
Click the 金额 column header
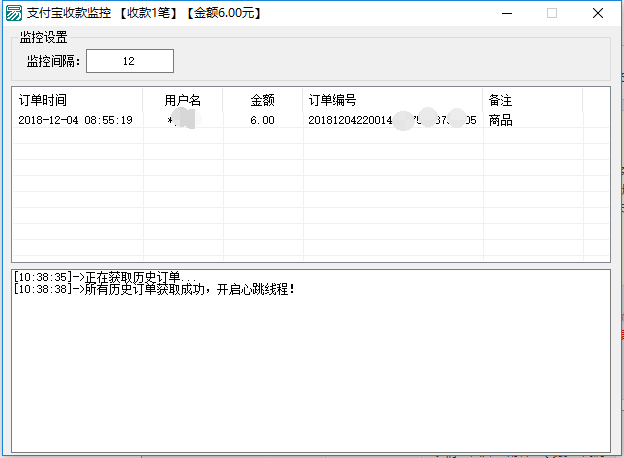263,100
